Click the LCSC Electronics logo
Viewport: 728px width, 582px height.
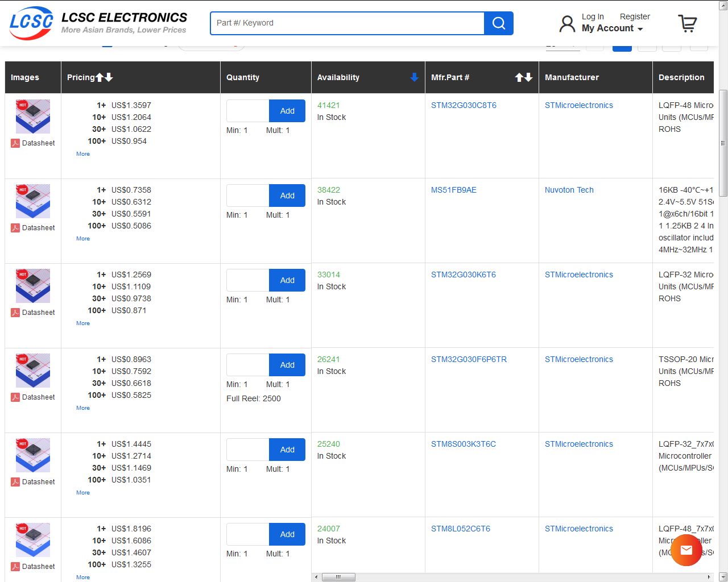98,23
